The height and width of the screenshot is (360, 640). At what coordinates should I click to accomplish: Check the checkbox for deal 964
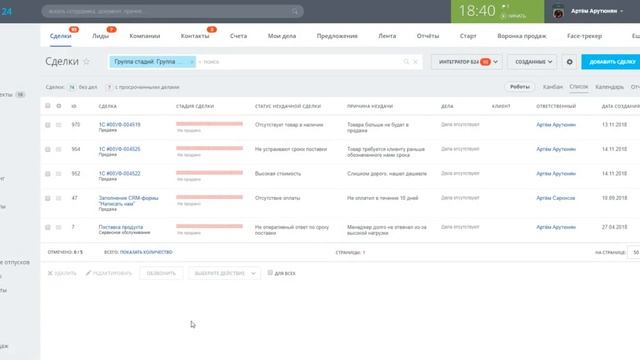click(48, 149)
